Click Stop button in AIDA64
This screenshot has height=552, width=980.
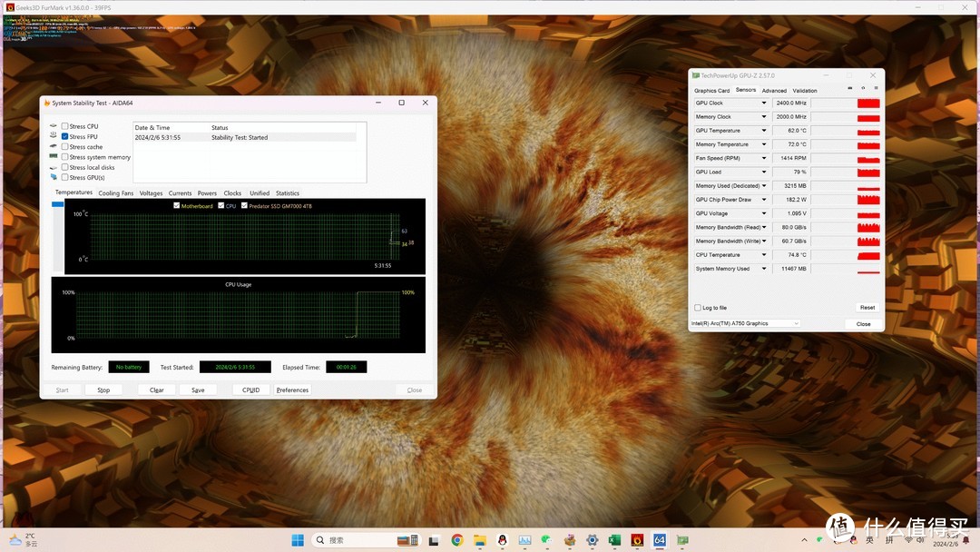(103, 390)
